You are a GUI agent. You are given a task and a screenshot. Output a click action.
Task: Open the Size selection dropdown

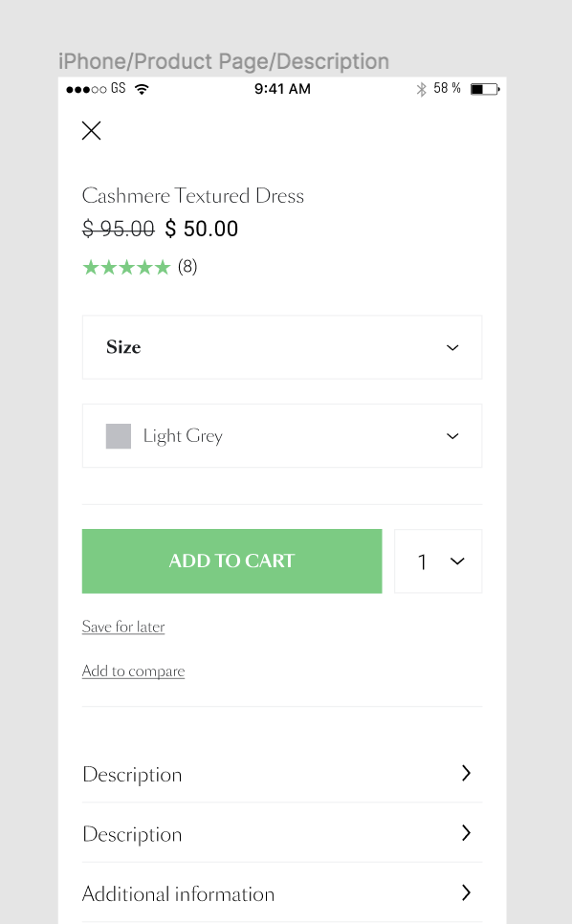(281, 346)
